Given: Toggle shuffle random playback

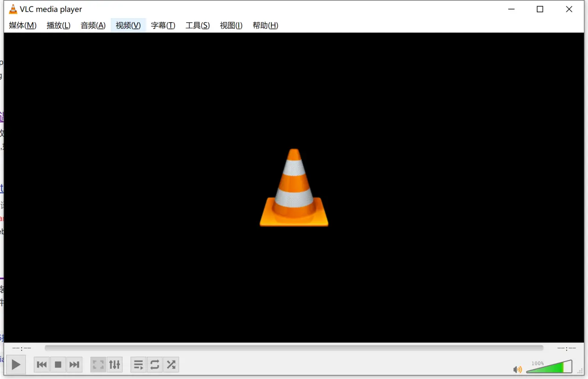Looking at the screenshot, I should (x=171, y=365).
